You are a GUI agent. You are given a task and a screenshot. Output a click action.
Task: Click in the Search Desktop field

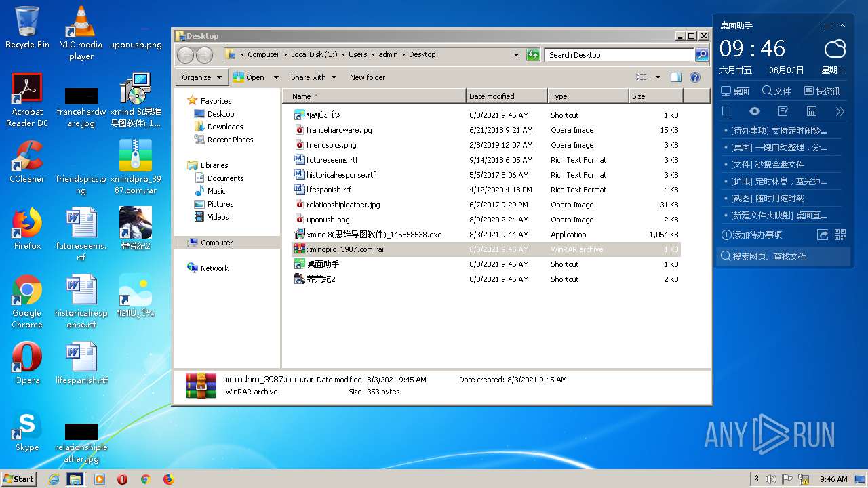point(619,55)
